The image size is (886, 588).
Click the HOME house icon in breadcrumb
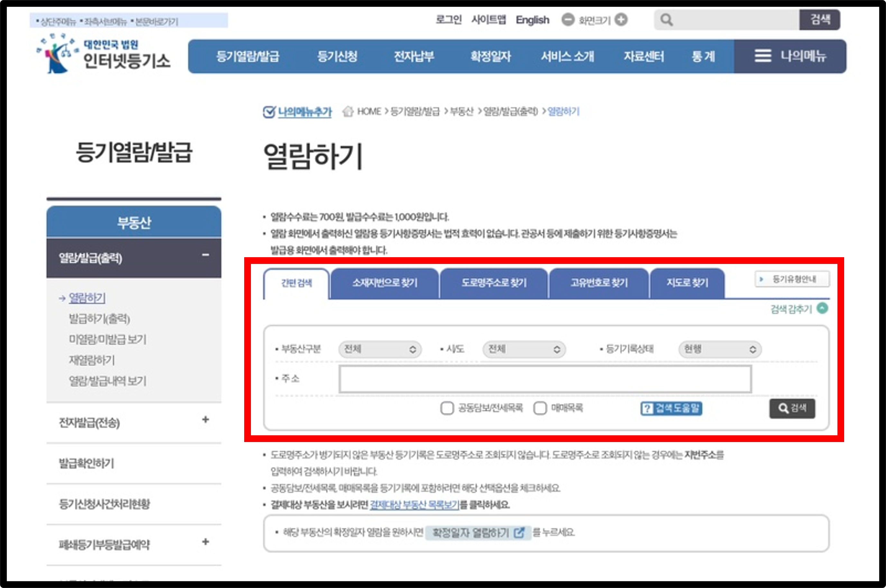348,112
